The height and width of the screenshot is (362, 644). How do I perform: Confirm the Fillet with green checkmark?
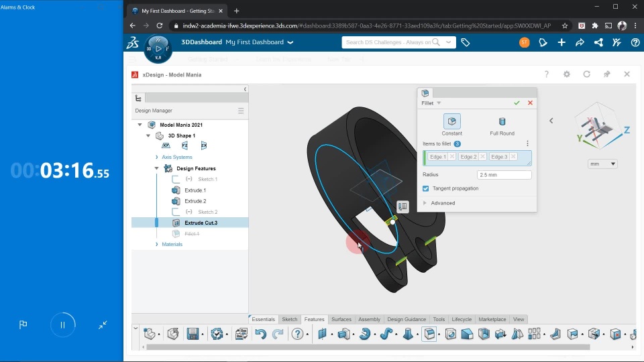pyautogui.click(x=517, y=103)
